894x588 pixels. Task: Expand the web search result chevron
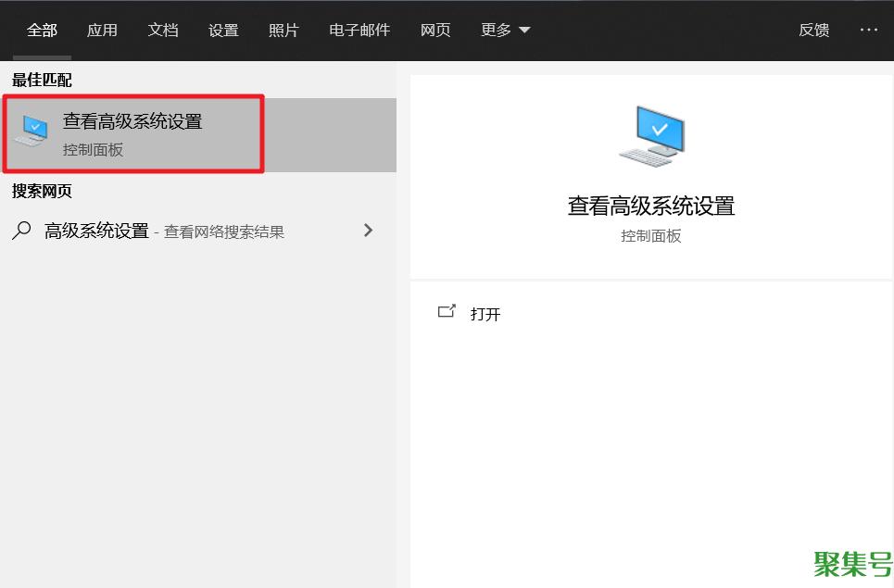click(x=369, y=231)
